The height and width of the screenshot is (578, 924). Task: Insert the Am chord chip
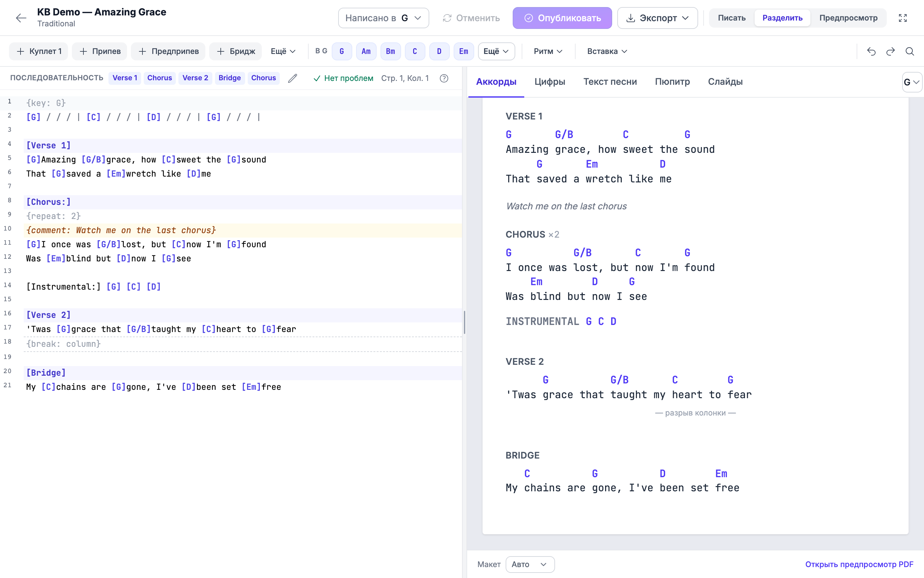(x=366, y=51)
